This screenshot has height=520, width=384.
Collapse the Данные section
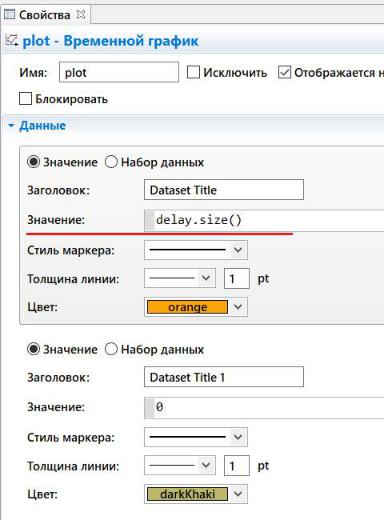pyautogui.click(x=11, y=126)
